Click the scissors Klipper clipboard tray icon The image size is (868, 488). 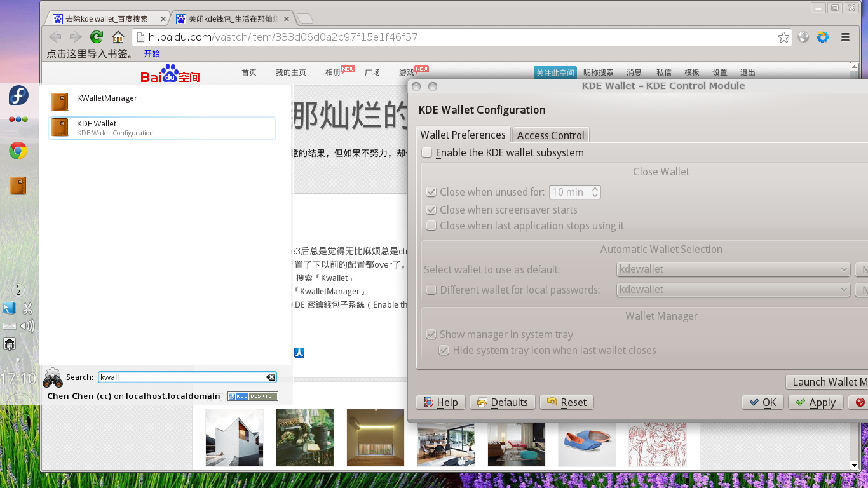click(x=27, y=309)
